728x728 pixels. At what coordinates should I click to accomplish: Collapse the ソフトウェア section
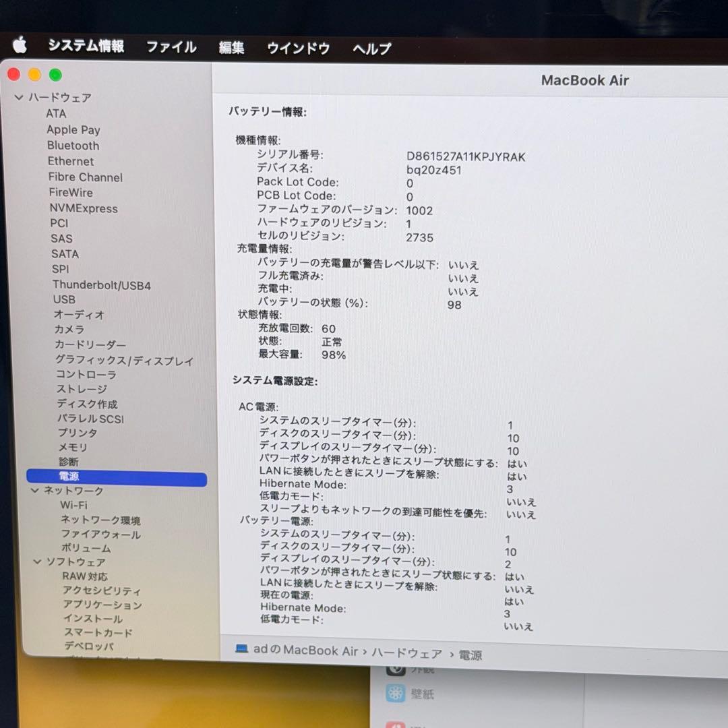[38, 562]
